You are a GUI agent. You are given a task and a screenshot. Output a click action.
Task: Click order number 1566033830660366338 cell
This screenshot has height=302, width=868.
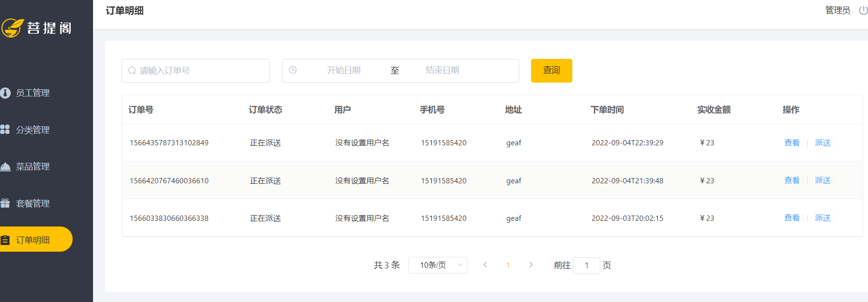pyautogui.click(x=169, y=218)
